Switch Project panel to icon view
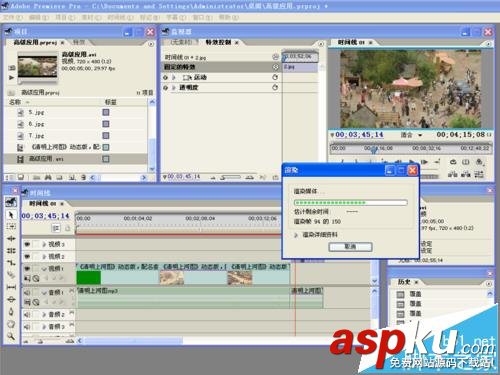The width and height of the screenshot is (500, 375). tap(21, 177)
